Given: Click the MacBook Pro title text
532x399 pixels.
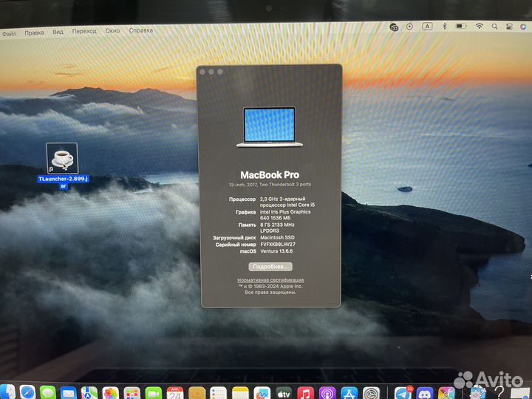Looking at the screenshot, I should 270,175.
